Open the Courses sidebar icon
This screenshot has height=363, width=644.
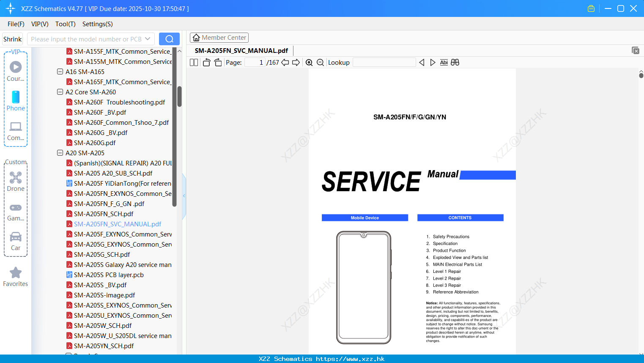pyautogui.click(x=16, y=67)
